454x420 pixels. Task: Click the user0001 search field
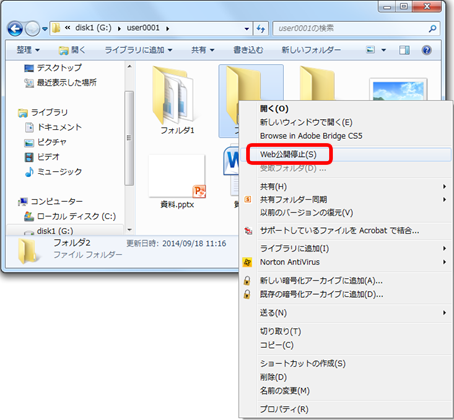point(351,29)
